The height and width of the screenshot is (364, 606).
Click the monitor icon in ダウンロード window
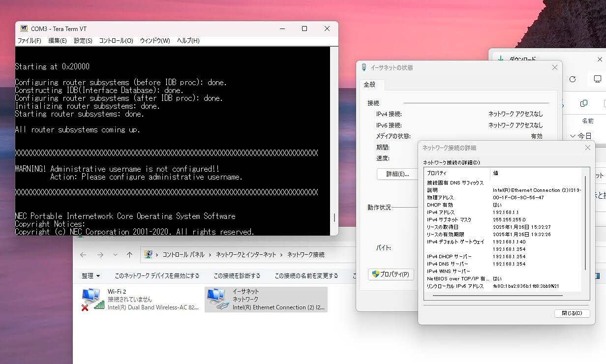point(598,79)
